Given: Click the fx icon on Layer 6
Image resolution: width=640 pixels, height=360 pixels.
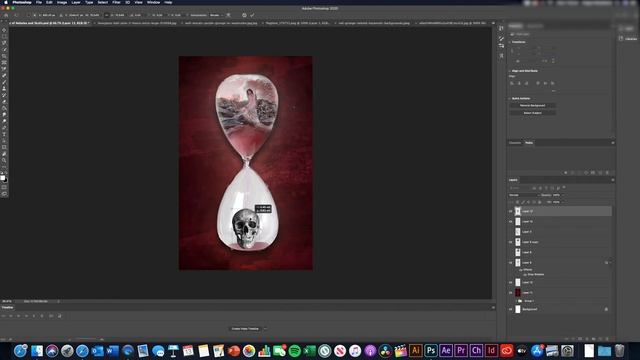Looking at the screenshot, I should coord(606,262).
